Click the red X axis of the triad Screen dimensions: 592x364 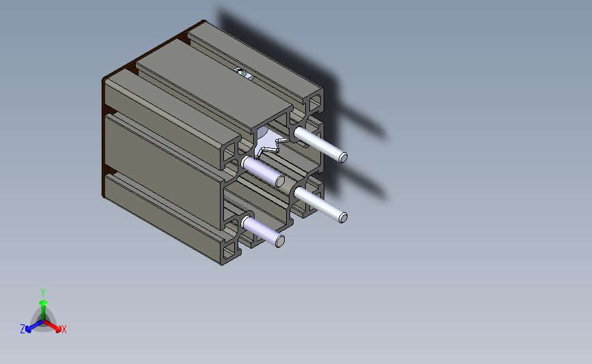tap(53, 326)
